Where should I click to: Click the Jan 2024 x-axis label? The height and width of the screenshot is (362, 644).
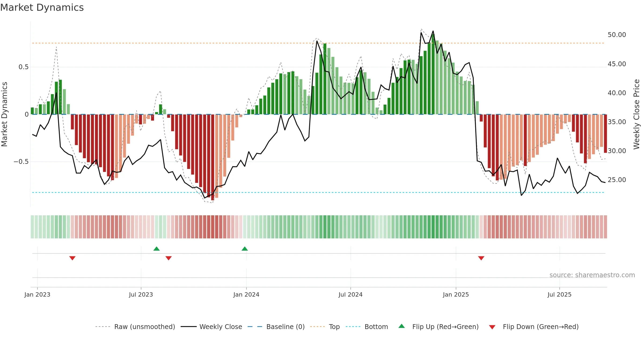246,294
